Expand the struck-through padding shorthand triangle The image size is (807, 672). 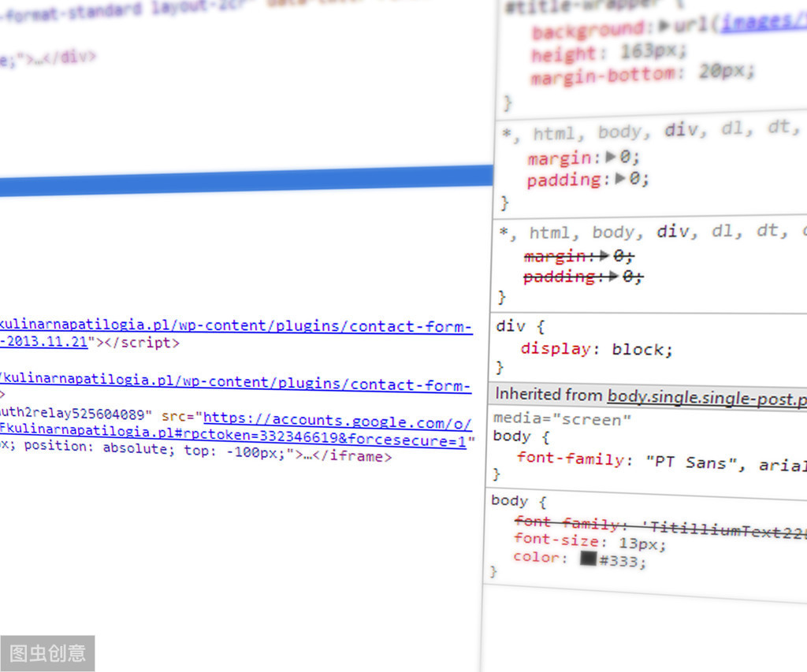(612, 277)
